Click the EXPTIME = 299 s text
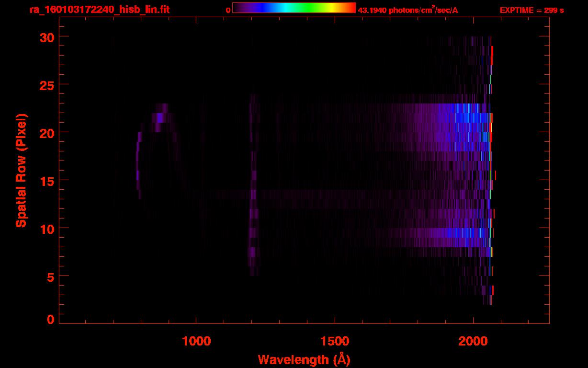The width and height of the screenshot is (588, 368). [531, 10]
